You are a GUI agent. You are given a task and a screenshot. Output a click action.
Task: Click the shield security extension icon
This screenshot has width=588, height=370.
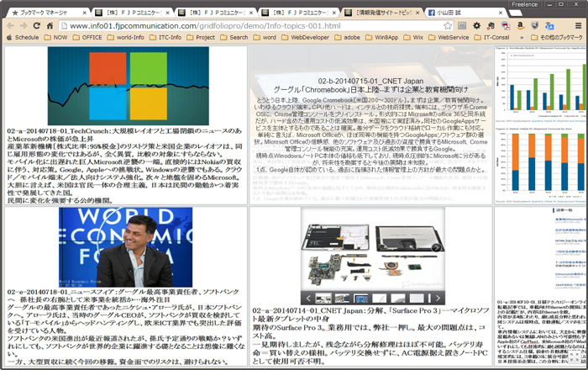(535, 25)
